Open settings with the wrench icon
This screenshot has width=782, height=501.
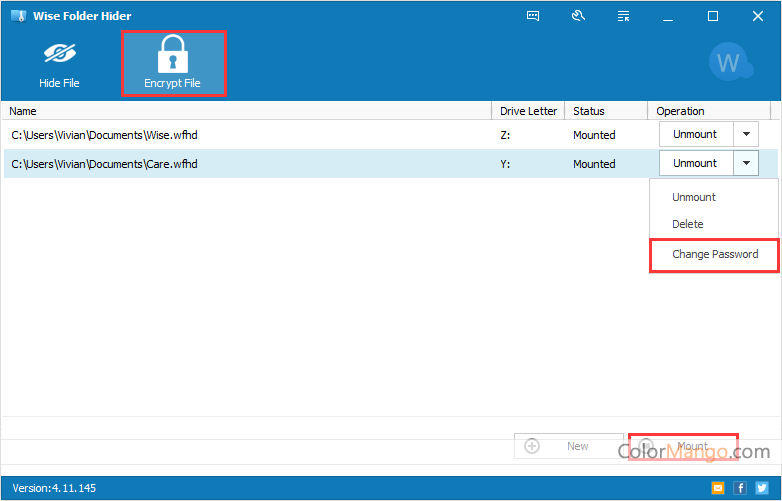pos(578,16)
